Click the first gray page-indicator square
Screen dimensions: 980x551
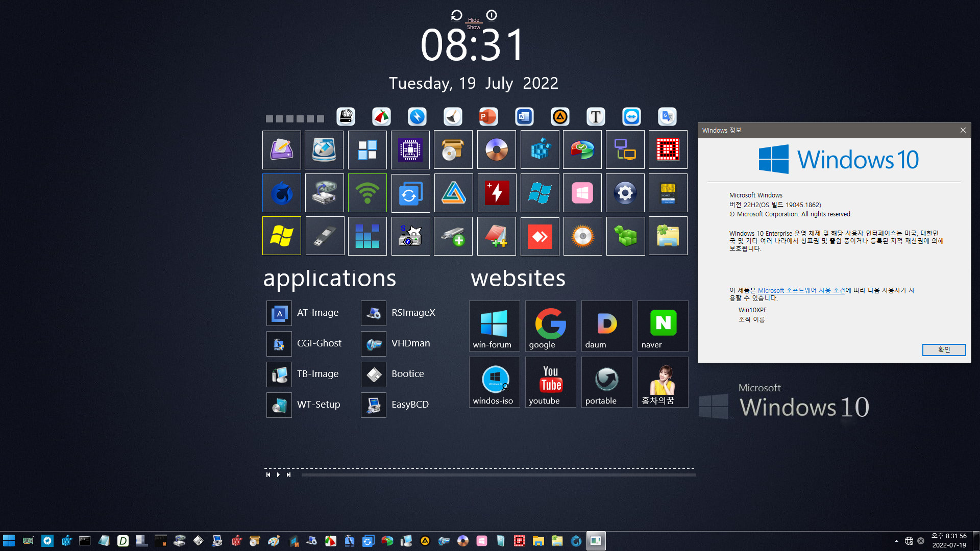[269, 119]
